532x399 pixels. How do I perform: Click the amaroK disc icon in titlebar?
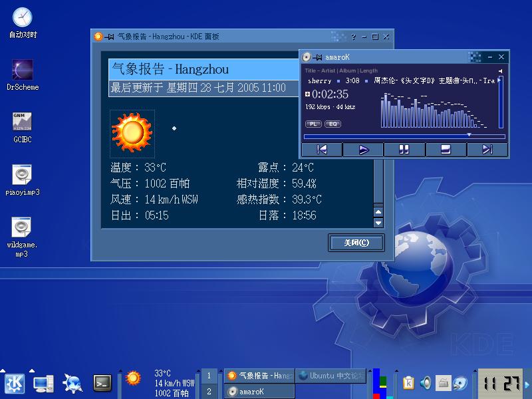[x=307, y=57]
